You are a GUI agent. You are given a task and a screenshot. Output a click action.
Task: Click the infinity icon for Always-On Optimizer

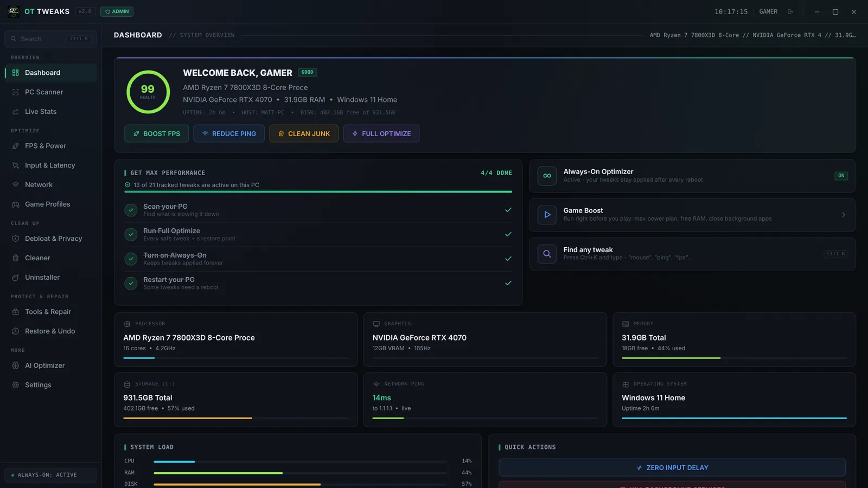pos(547,176)
